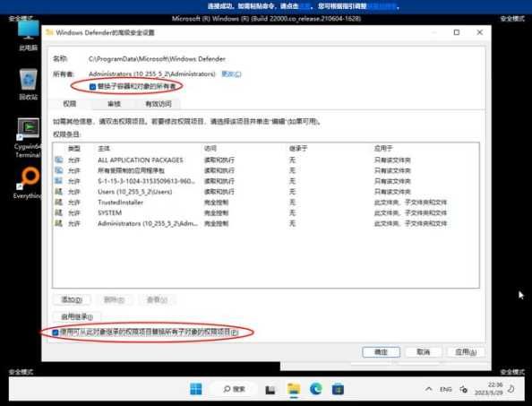Click the 读取和执行 access cell in the Users row
This screenshot has width=532, height=406.
tap(219, 192)
